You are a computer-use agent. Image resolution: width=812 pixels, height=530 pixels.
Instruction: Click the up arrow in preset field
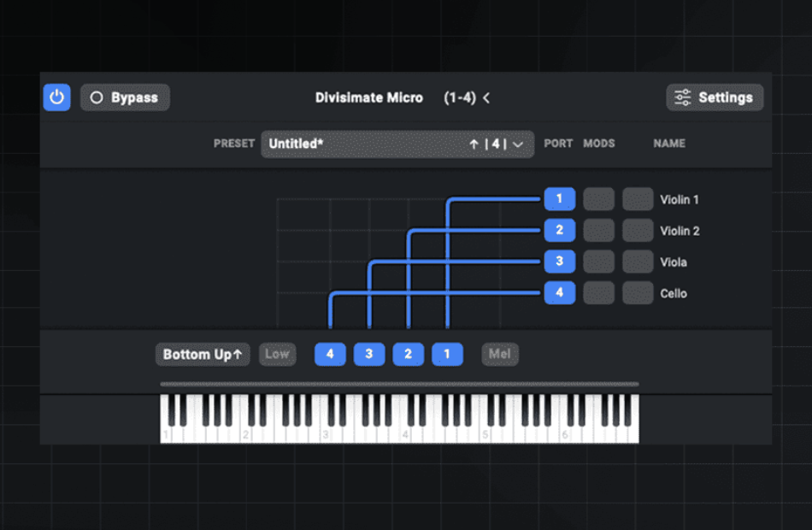[474, 144]
